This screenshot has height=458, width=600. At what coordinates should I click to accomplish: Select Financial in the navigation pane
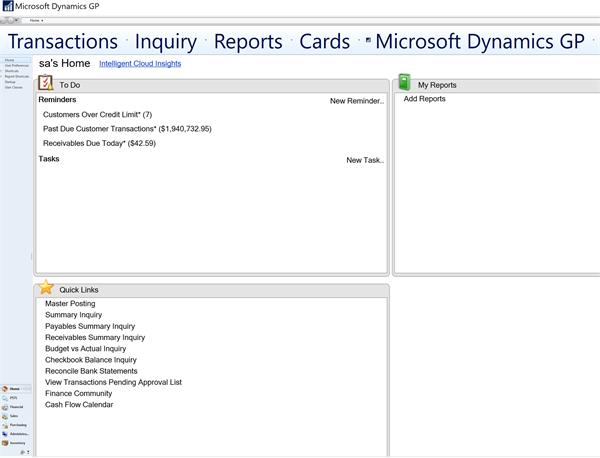[16, 407]
